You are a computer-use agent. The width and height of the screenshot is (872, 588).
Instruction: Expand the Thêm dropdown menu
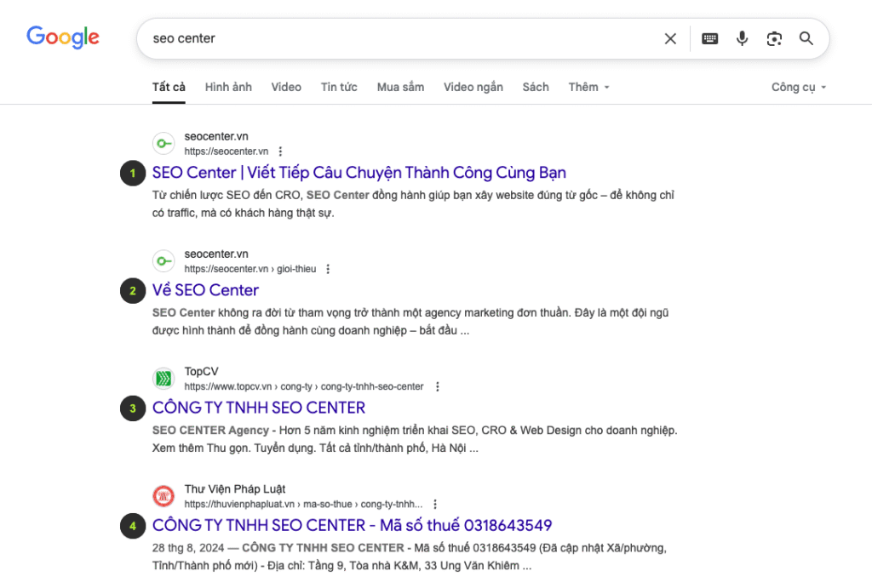point(589,87)
